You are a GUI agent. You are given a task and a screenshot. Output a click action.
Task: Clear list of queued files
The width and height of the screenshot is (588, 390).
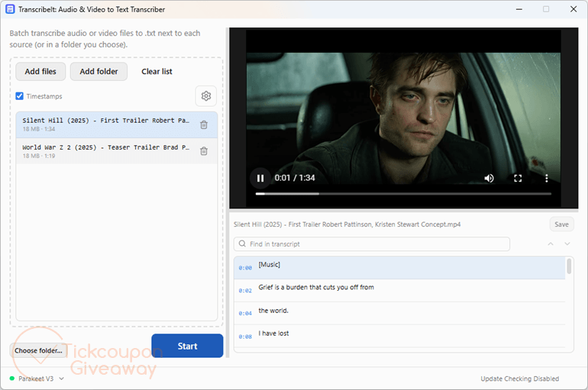tap(157, 71)
